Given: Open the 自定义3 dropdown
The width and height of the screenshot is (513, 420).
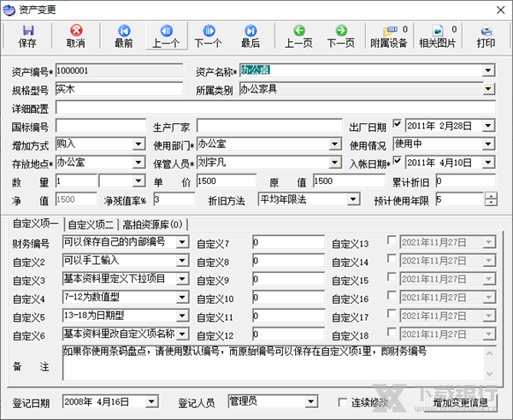Looking at the screenshot, I should [182, 279].
